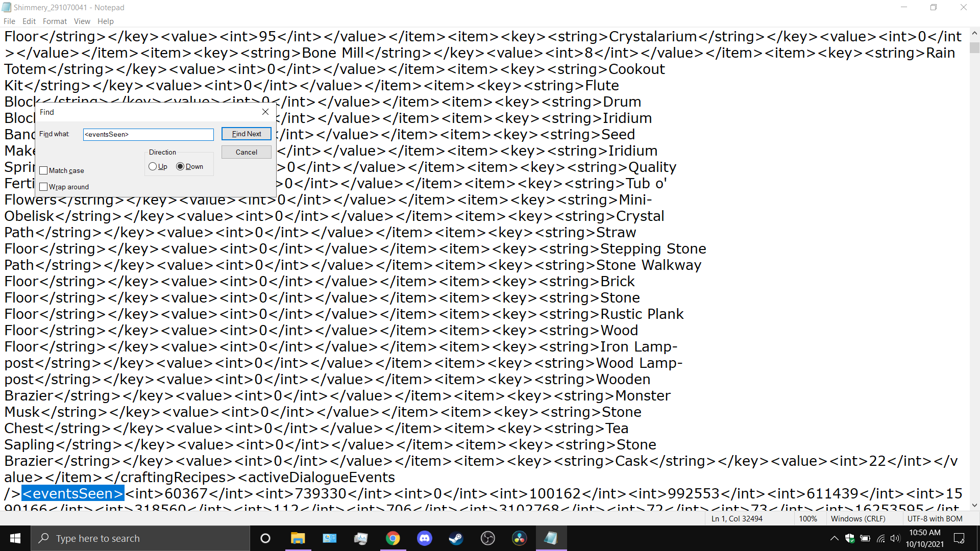
Task: Open the Windows Start menu
Action: [x=15, y=538]
